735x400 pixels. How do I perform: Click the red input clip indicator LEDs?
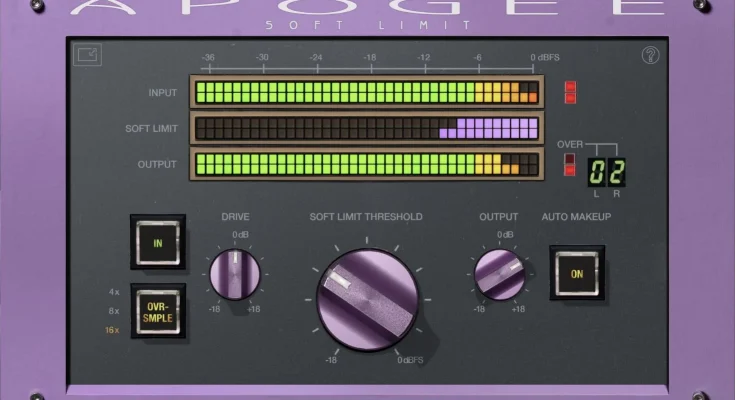pos(570,92)
